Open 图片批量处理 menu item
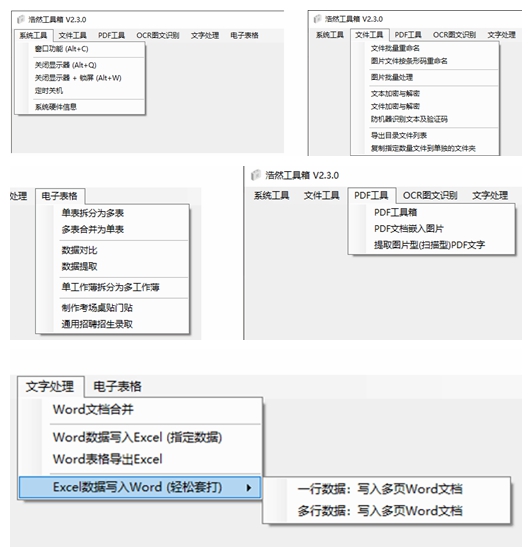The width and height of the screenshot is (532, 558). 392,77
